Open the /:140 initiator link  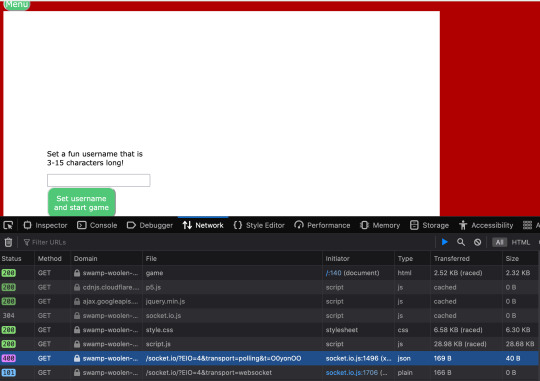(333, 273)
